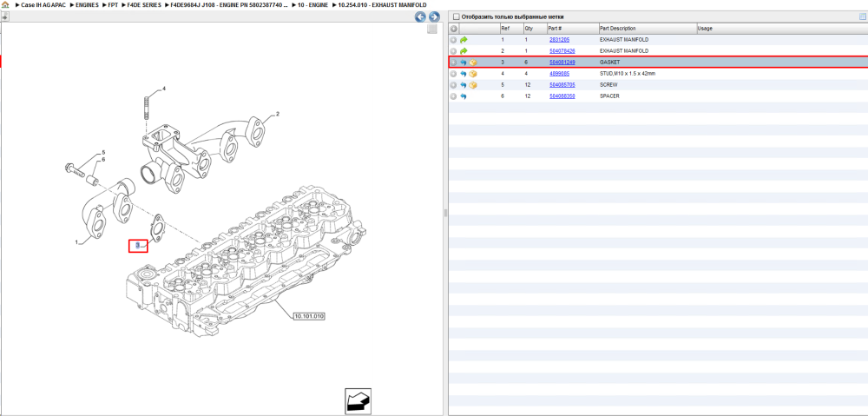The image size is (868, 416).
Task: Click the blue arrow icon in SCREW row
Action: [464, 85]
